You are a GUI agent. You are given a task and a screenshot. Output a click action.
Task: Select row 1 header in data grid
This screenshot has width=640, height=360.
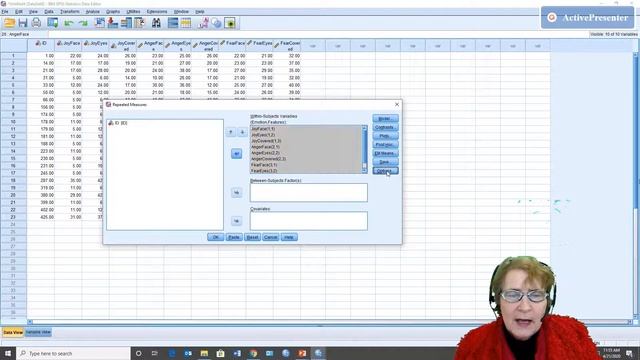point(13,56)
